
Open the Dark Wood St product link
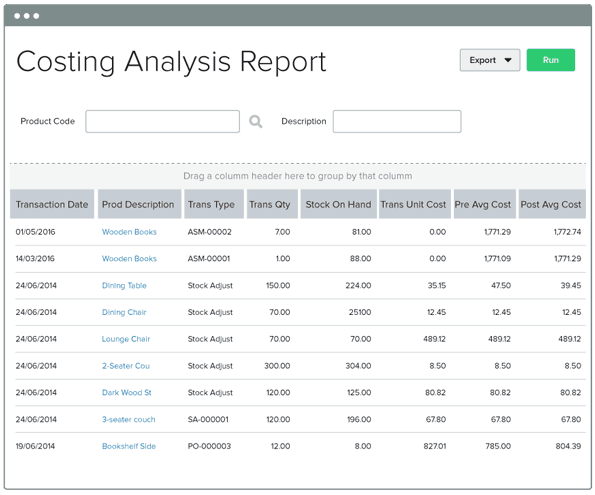[126, 393]
